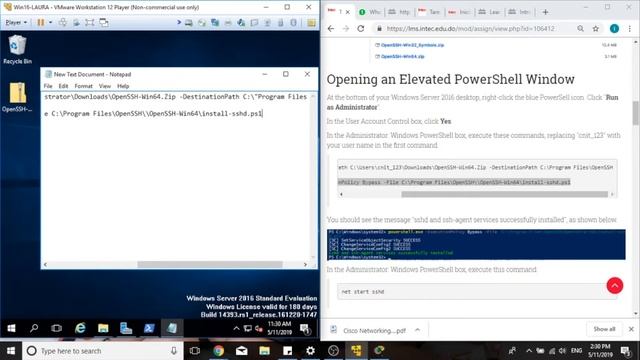Click Show all downloads

pyautogui.click(x=604, y=329)
